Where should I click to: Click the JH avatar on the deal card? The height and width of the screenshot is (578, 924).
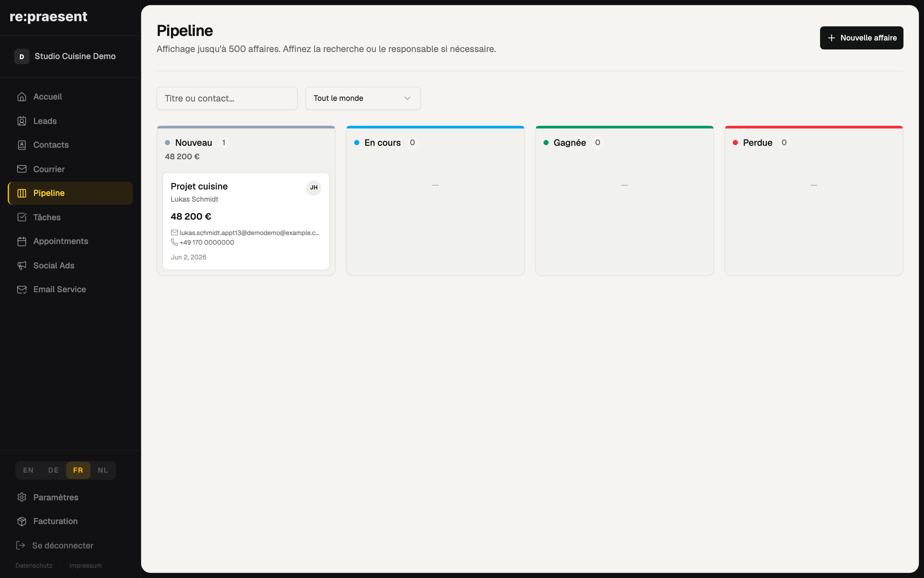coord(313,188)
